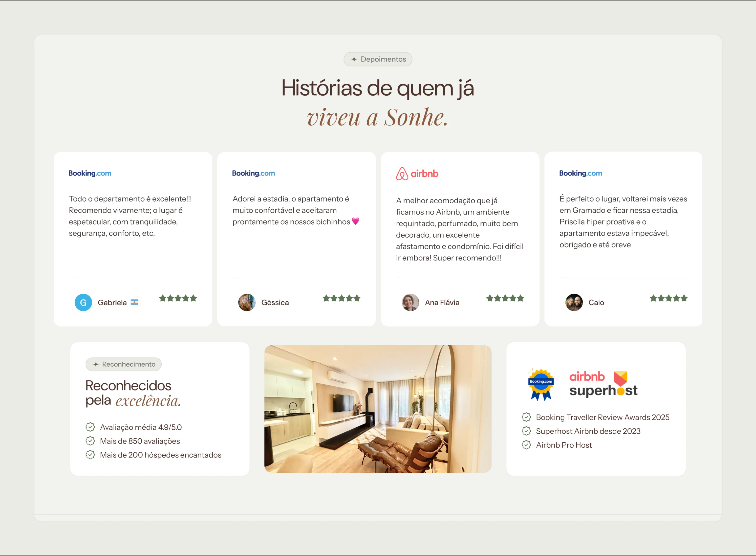The height and width of the screenshot is (556, 756).
Task: Click the Depoimentos badge at top
Action: pyautogui.click(x=378, y=59)
